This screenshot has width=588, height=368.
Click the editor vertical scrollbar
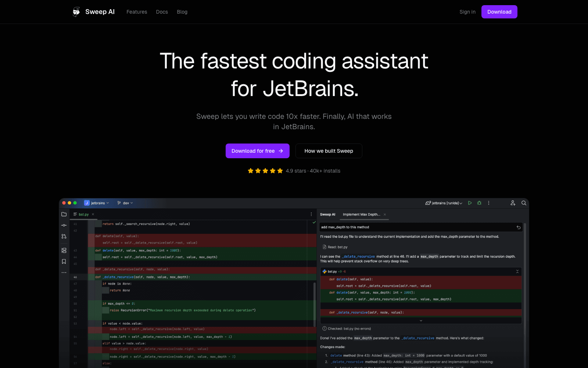(x=315, y=305)
